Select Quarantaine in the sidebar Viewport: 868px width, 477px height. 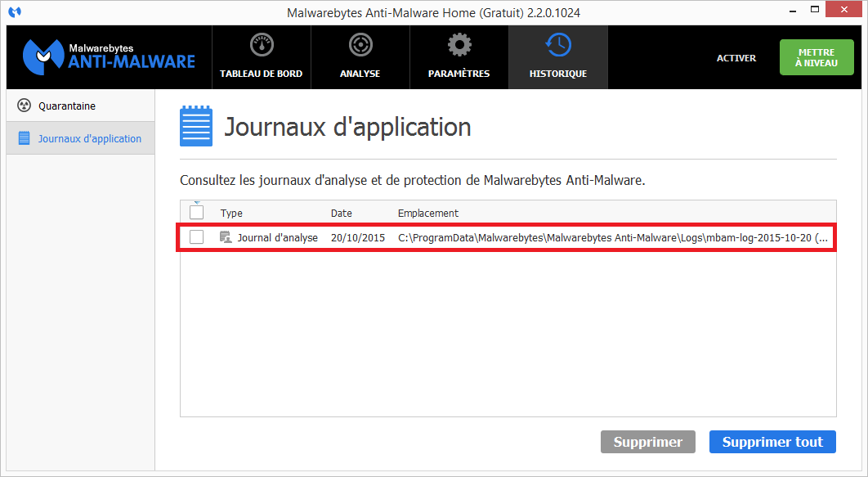point(67,106)
